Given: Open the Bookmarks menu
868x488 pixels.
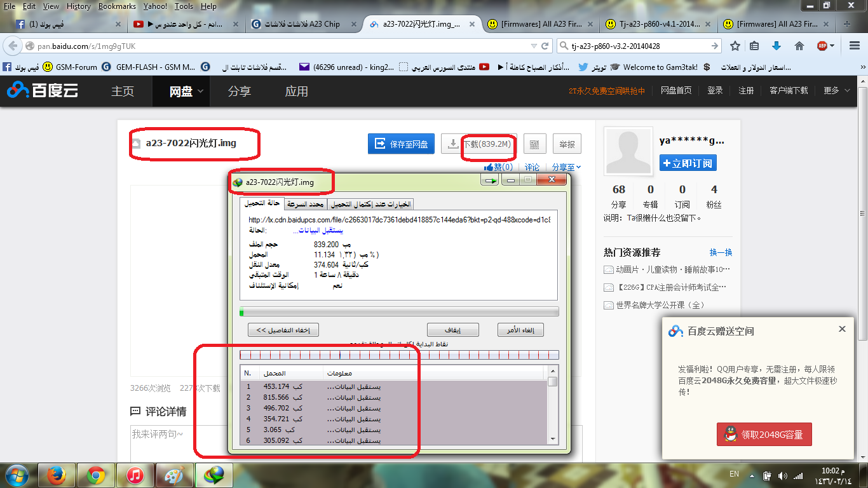Looking at the screenshot, I should coord(117,6).
